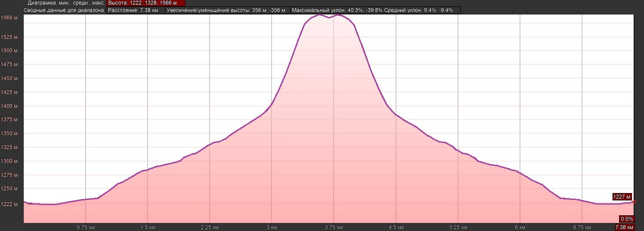Screen dimensions: 644x231
Task: Click the 2.25 км distance axis label
Action: tap(210, 227)
